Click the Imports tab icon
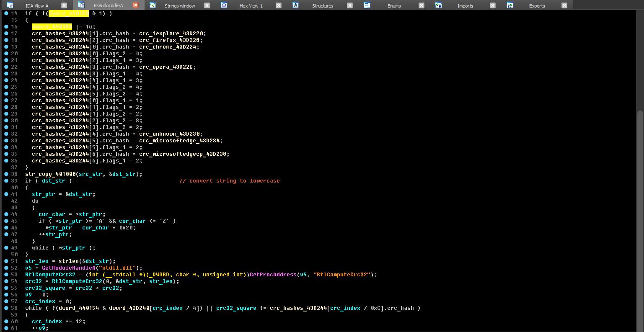This screenshot has height=332, width=644. pos(438,5)
